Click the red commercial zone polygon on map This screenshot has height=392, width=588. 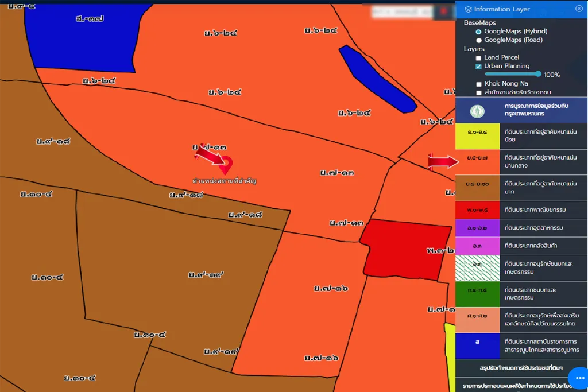pos(405,248)
